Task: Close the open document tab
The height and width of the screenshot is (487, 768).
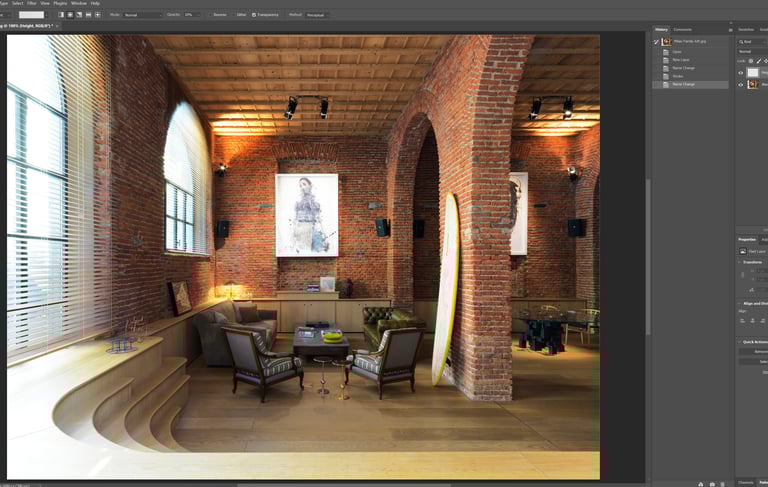Action: coord(58,25)
